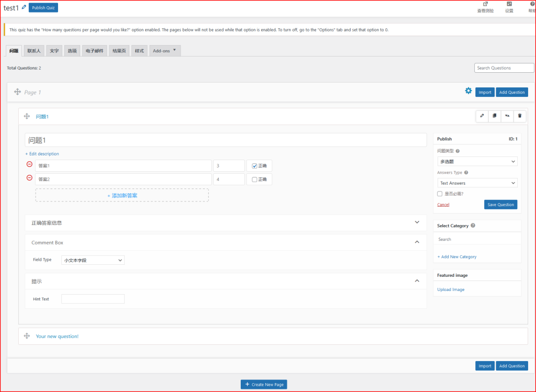Remove 答案2 with the red minus icon
The width and height of the screenshot is (536, 392).
point(29,178)
